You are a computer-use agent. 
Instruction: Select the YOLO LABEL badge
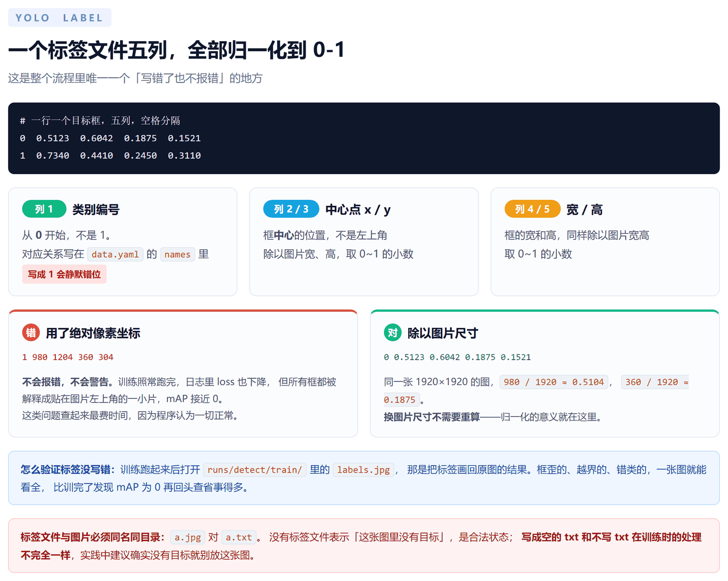(x=60, y=18)
